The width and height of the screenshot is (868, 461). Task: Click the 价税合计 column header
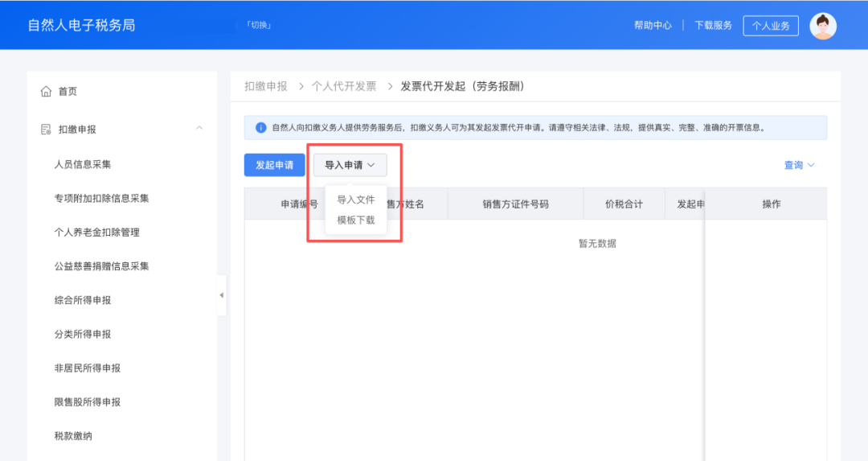[624, 204]
